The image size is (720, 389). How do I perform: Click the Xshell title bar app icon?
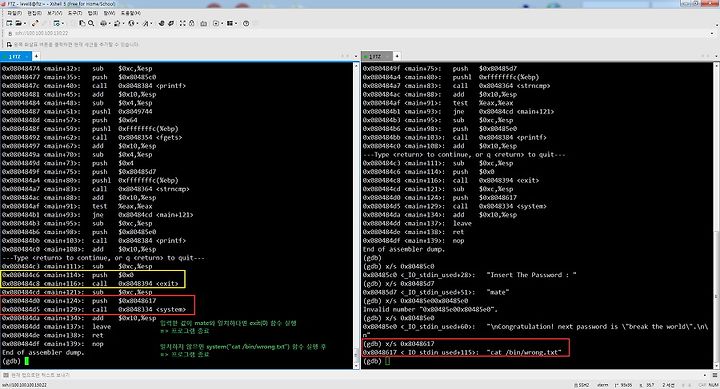4,4
